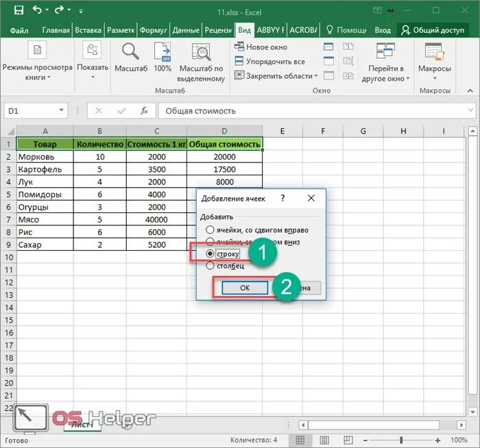Click the Макросы icon
Viewport: 480px width, 448px height.
point(434,51)
